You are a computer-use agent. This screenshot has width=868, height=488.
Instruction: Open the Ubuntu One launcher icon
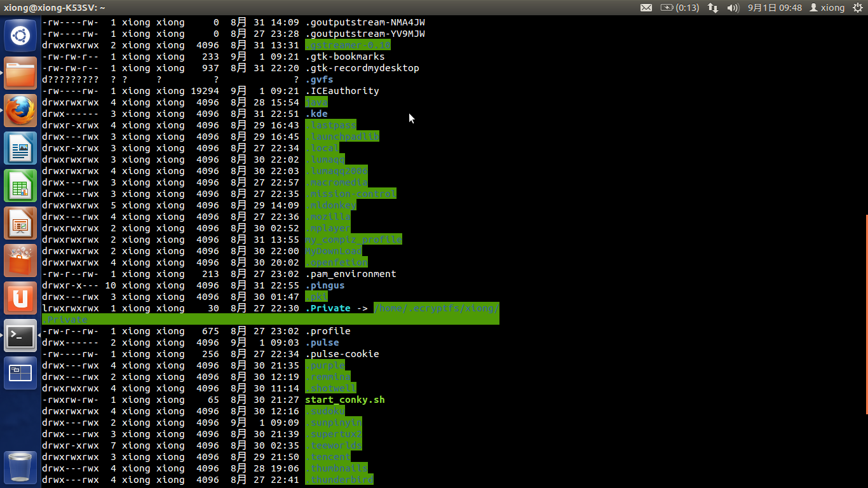click(20, 298)
